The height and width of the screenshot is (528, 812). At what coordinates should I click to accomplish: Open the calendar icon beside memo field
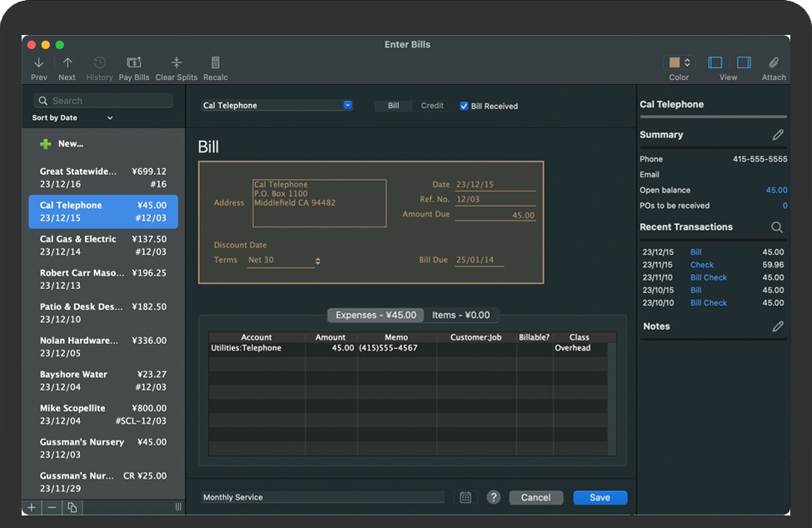coord(466,497)
